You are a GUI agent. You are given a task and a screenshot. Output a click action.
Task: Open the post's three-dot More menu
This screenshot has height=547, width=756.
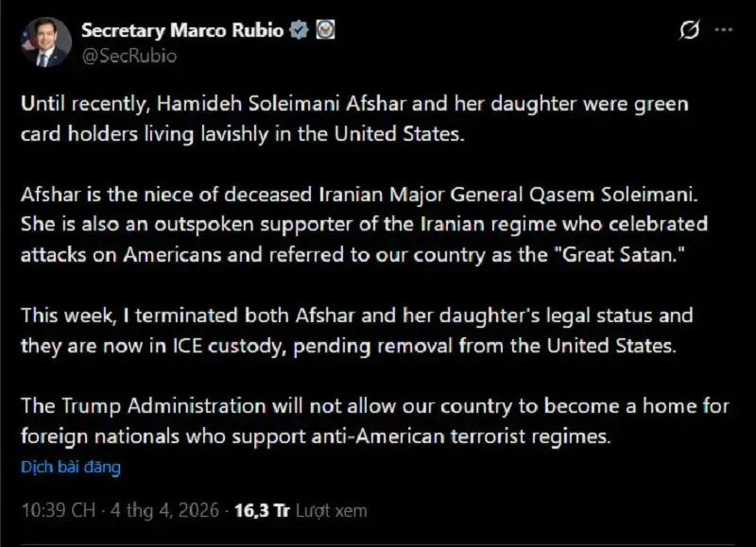(722, 31)
